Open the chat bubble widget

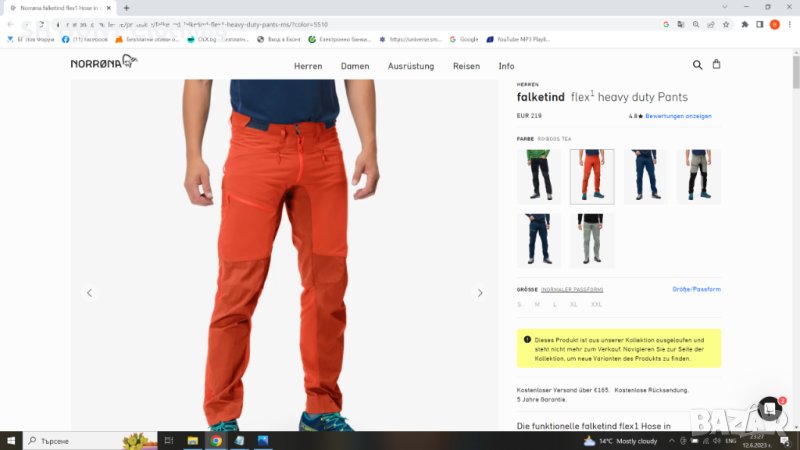[x=769, y=408]
